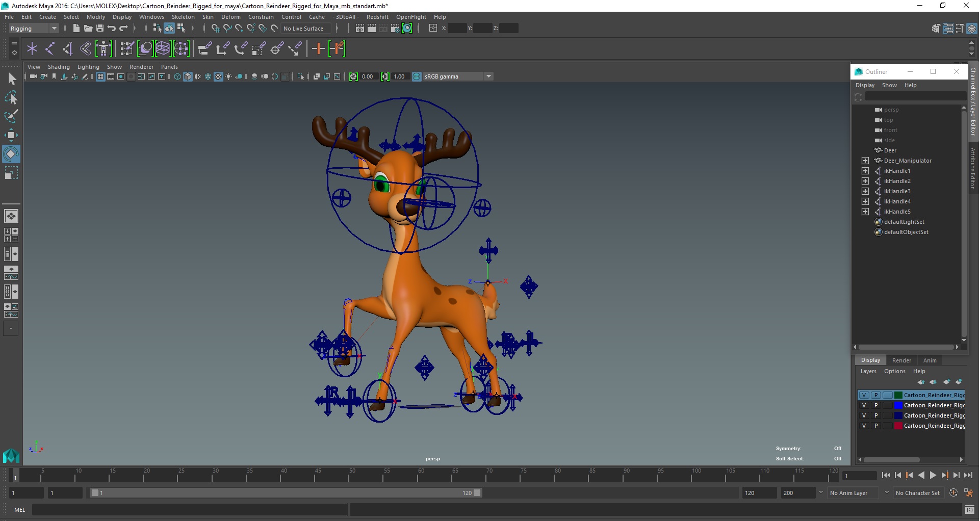Image resolution: width=980 pixels, height=521 pixels.
Task: Open the Outliner Show menu
Action: (x=889, y=85)
